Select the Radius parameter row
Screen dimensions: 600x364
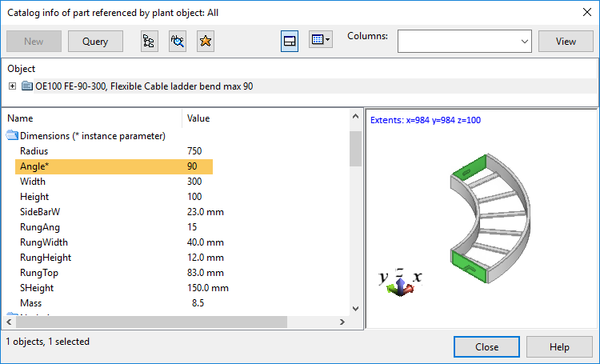[x=114, y=151]
